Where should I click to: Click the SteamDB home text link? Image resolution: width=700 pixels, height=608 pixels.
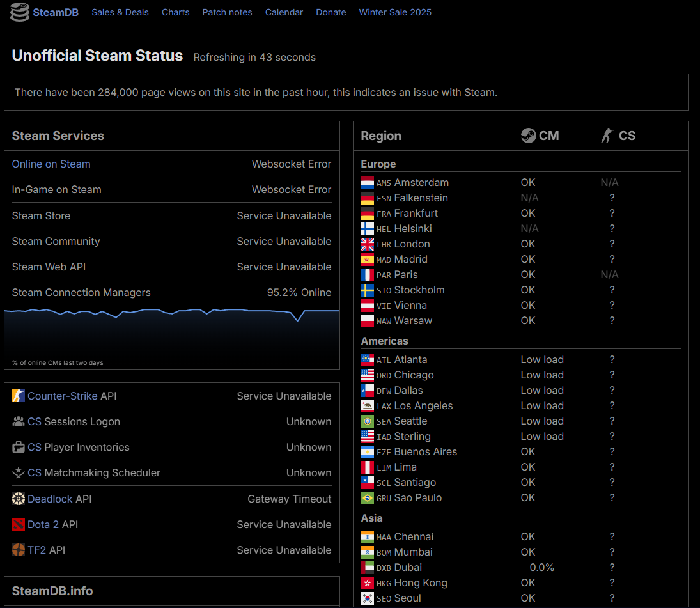pos(56,12)
